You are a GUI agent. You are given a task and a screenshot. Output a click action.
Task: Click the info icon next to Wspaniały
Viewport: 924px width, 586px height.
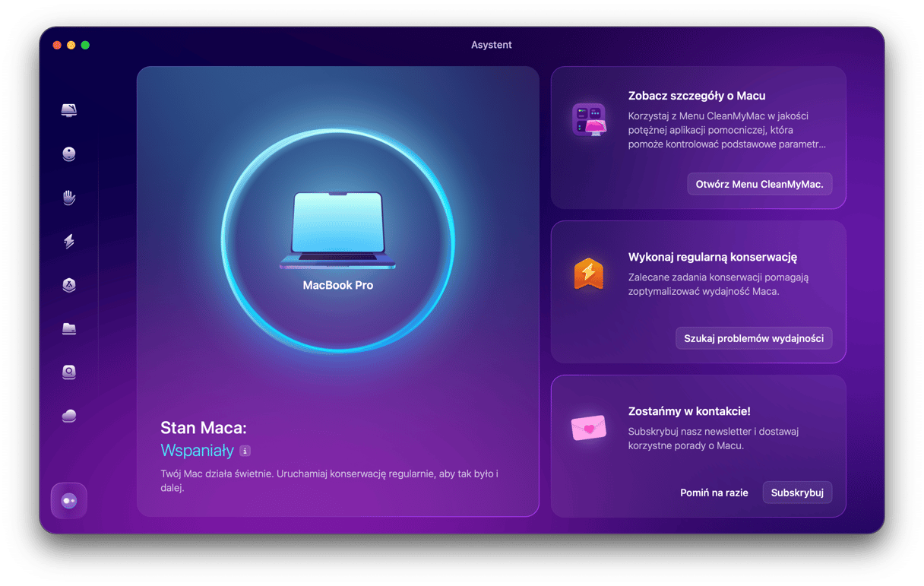tap(245, 451)
